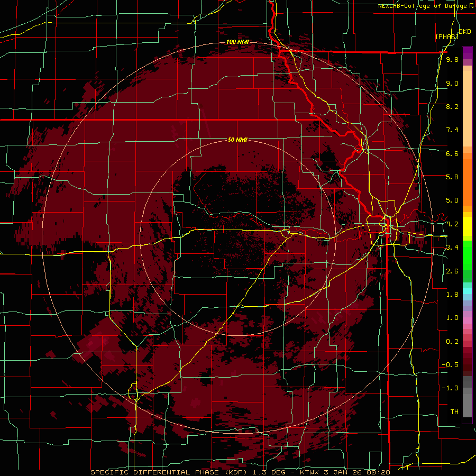The width and height of the screenshot is (476, 476).
Task: Click the 8.2 value on the scale
Action: pyautogui.click(x=452, y=106)
